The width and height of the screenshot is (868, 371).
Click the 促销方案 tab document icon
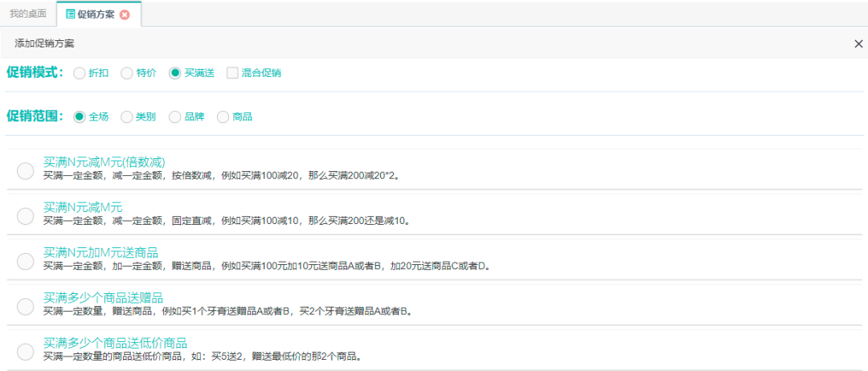(71, 14)
